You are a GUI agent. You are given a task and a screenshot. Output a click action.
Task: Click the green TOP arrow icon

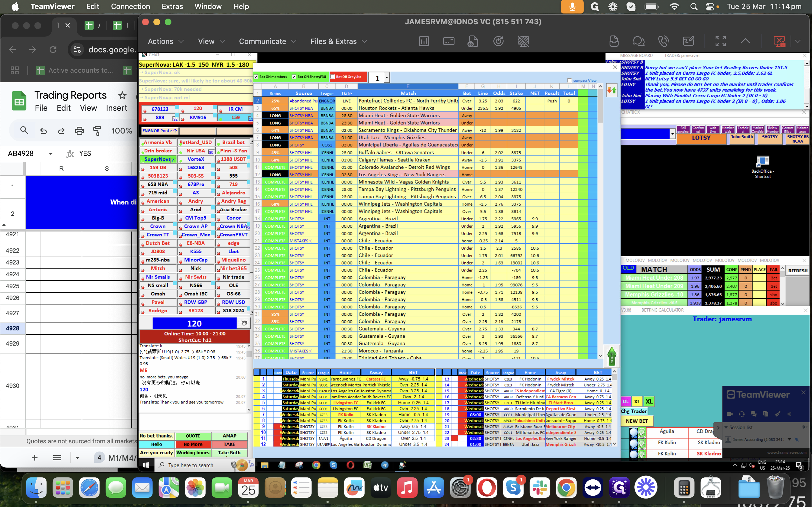(x=612, y=356)
